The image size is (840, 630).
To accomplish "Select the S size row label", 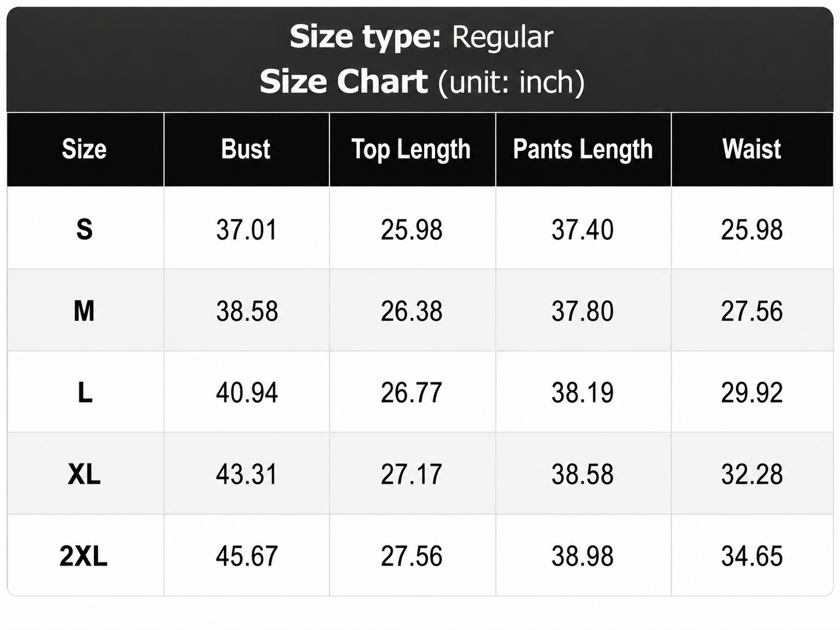I will [85, 230].
